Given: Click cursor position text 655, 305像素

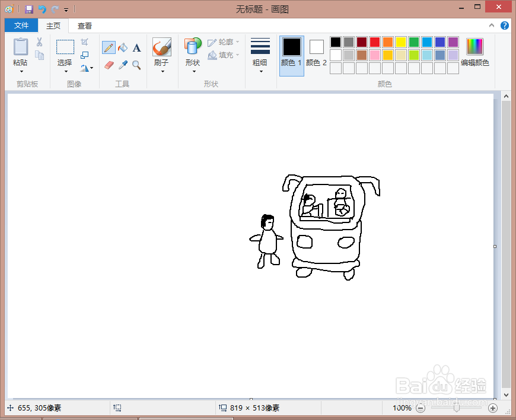Looking at the screenshot, I should coord(40,408).
